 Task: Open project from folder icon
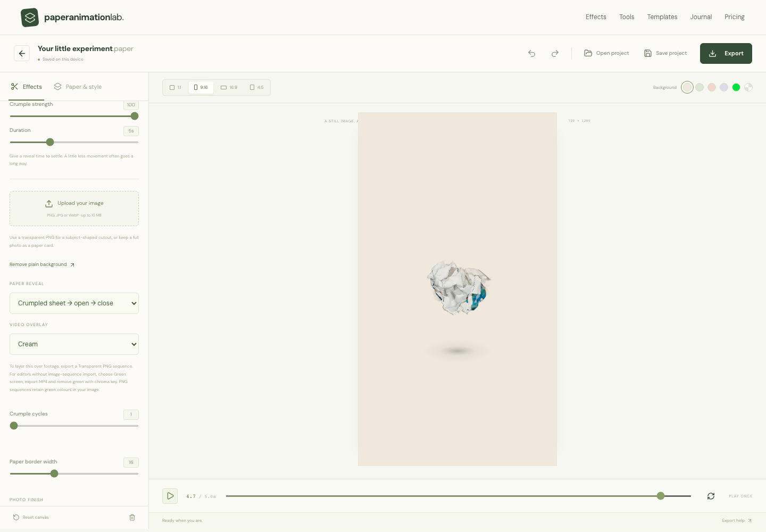point(606,53)
